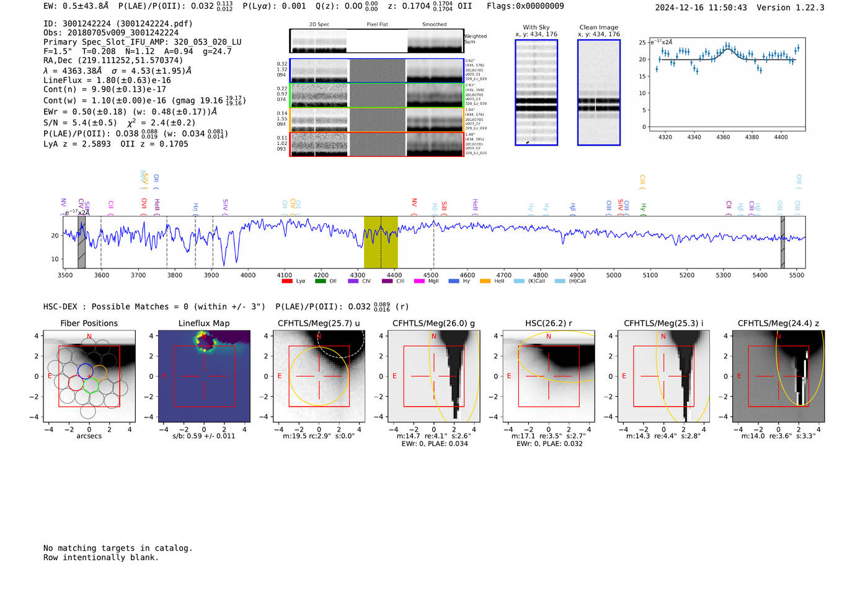
Task: Click the hatched gray region near 5460
Action: [782, 242]
